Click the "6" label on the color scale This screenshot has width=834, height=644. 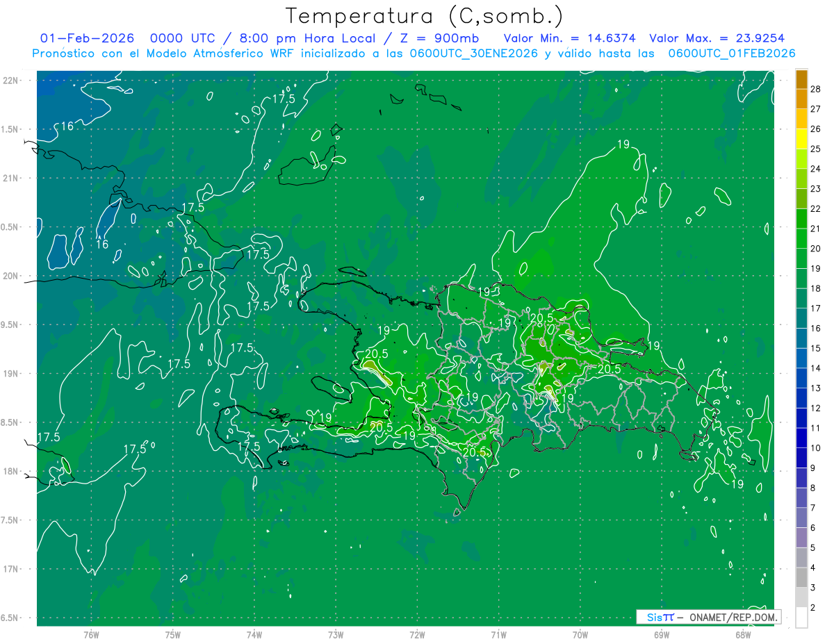coord(813,528)
